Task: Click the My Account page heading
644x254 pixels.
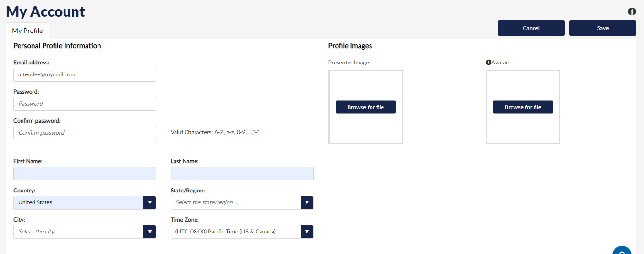Action: pyautogui.click(x=45, y=11)
